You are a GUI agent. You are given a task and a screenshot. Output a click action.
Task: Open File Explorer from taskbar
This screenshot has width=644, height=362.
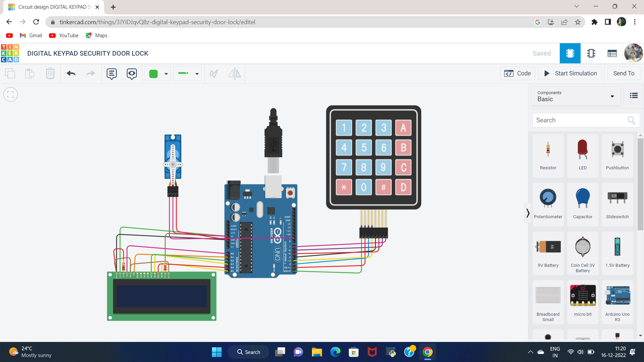click(x=317, y=352)
